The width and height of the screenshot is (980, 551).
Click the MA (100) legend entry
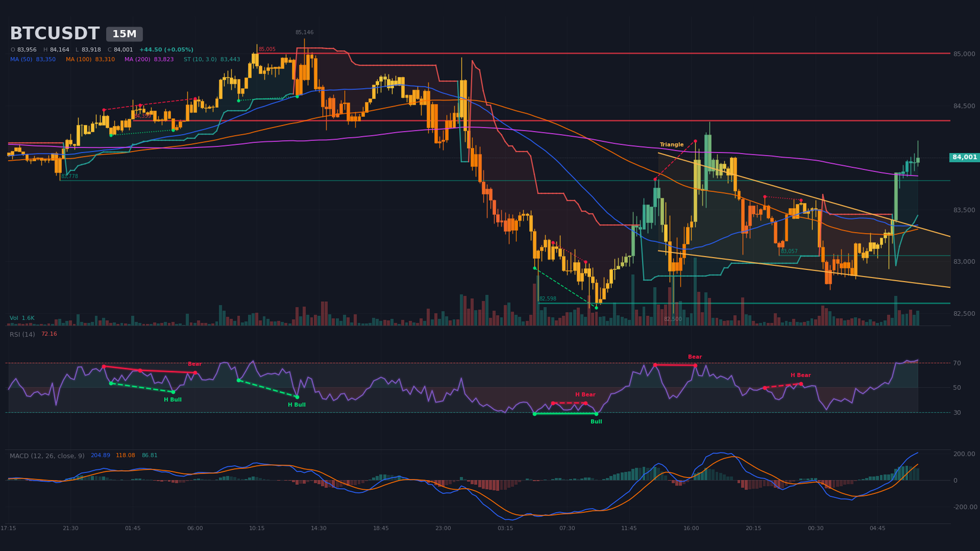pos(90,59)
